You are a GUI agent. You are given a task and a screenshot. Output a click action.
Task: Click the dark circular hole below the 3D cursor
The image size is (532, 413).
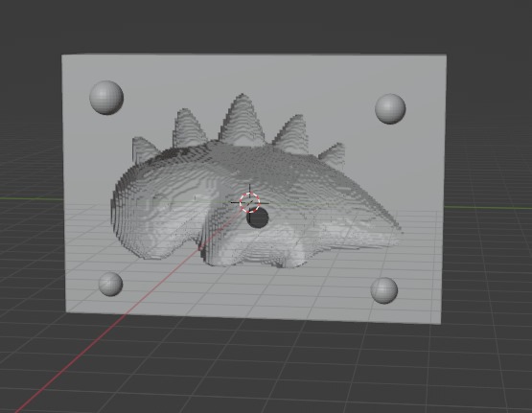click(x=258, y=218)
